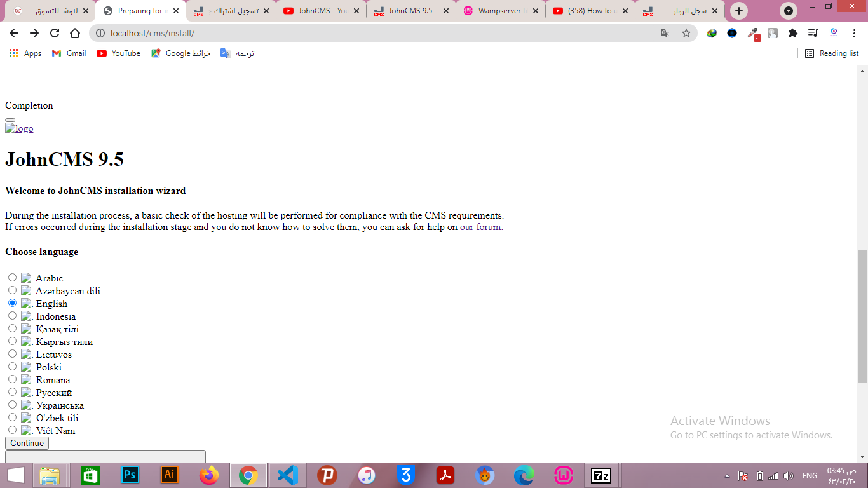Select the Romana radio button
This screenshot has width=868, height=488.
(12, 379)
